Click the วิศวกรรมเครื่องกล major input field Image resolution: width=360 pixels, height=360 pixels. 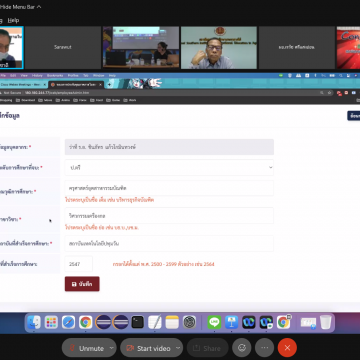(169, 216)
